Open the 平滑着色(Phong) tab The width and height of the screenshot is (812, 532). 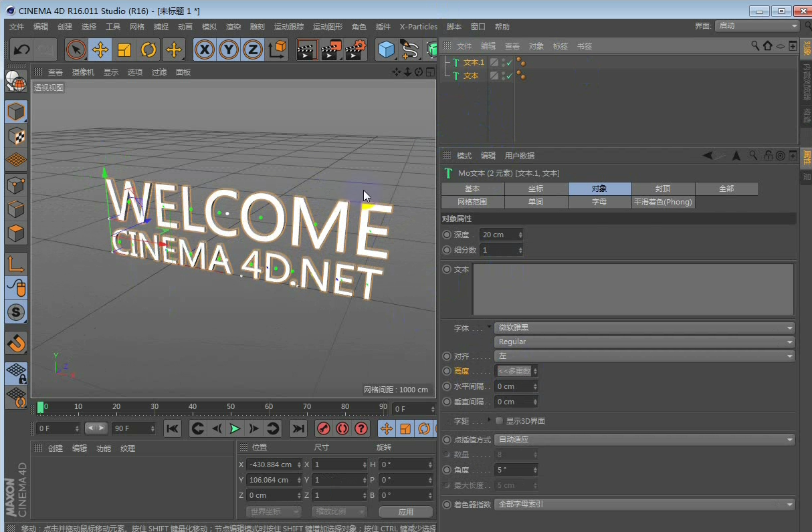pos(663,202)
